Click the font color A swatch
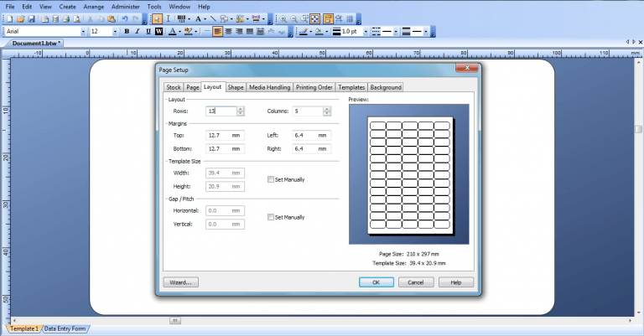This screenshot has width=644, height=336. point(170,32)
